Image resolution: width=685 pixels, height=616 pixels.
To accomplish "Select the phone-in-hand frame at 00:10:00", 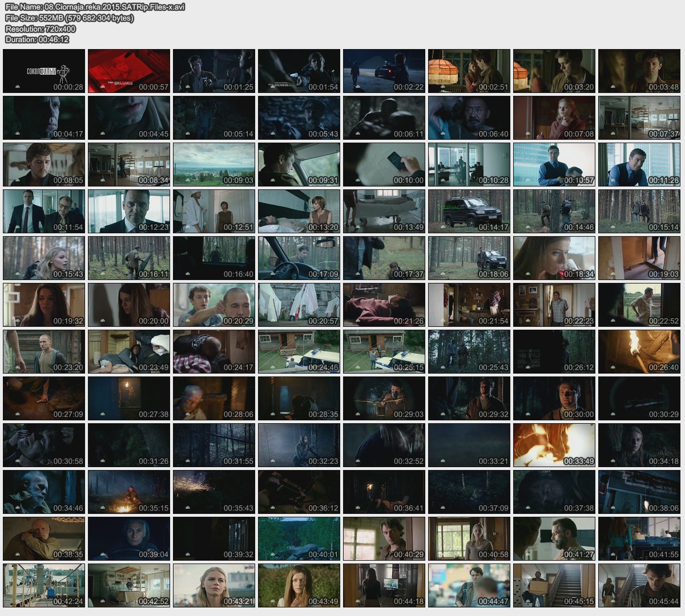I will pos(384,164).
